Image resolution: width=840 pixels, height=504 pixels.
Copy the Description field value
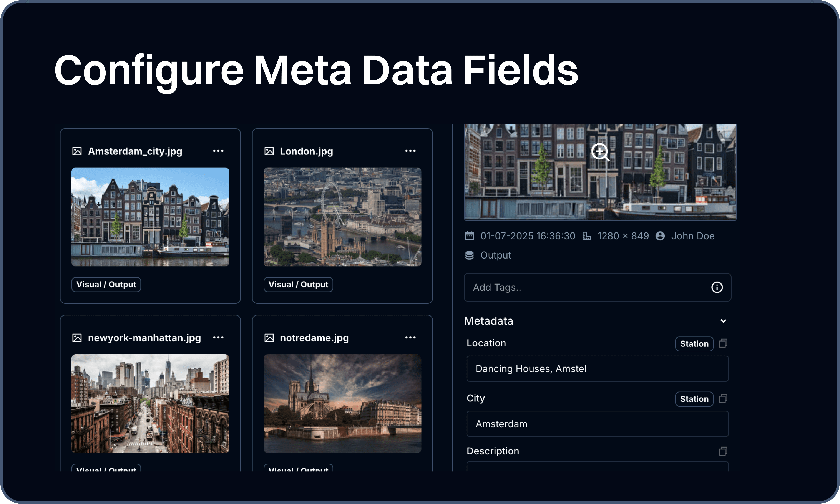pos(723,451)
